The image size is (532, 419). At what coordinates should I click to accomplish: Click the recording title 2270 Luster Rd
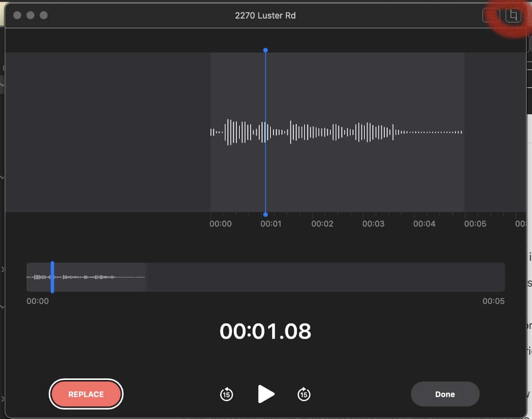265,16
